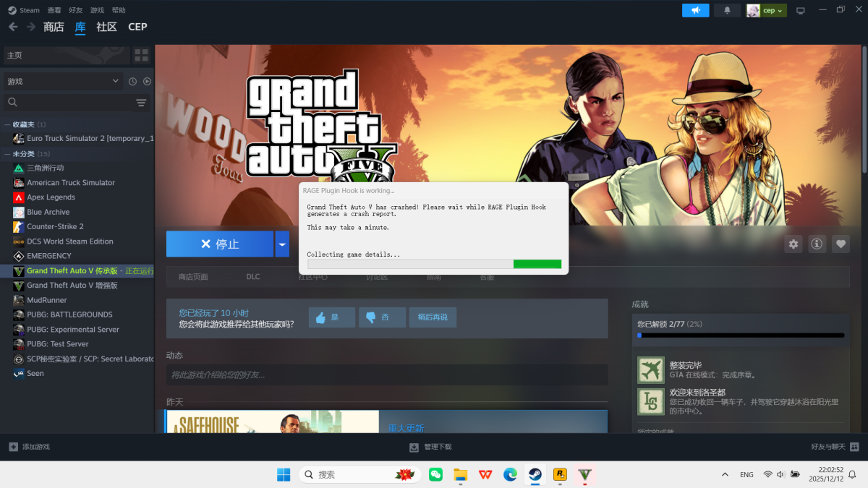Open the Steam notifications bell
The width and height of the screenshot is (868, 488).
727,10
